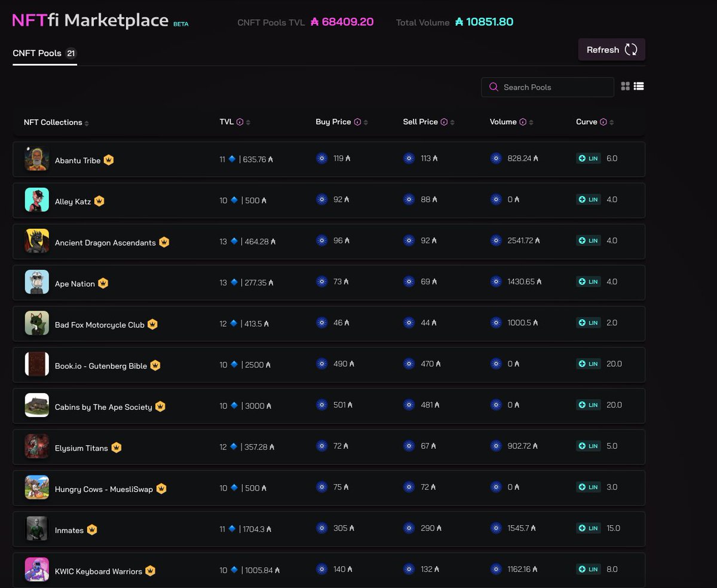
Task: Click the 2541.72 volume value
Action: tap(523, 241)
